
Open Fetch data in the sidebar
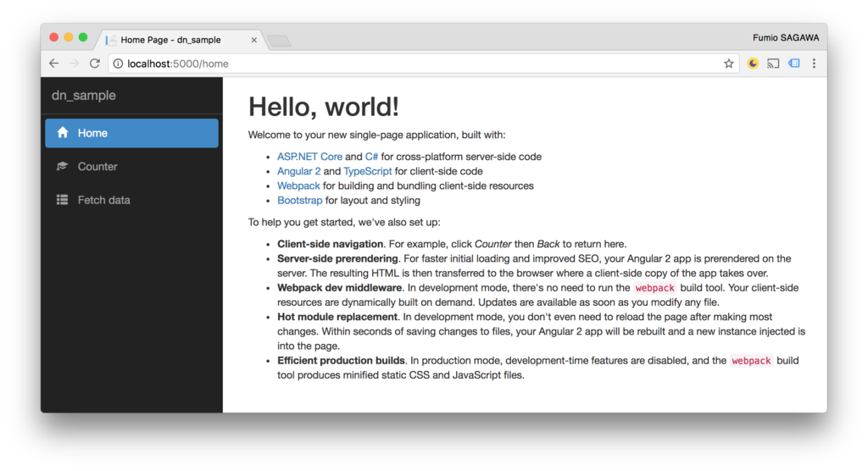click(x=131, y=200)
